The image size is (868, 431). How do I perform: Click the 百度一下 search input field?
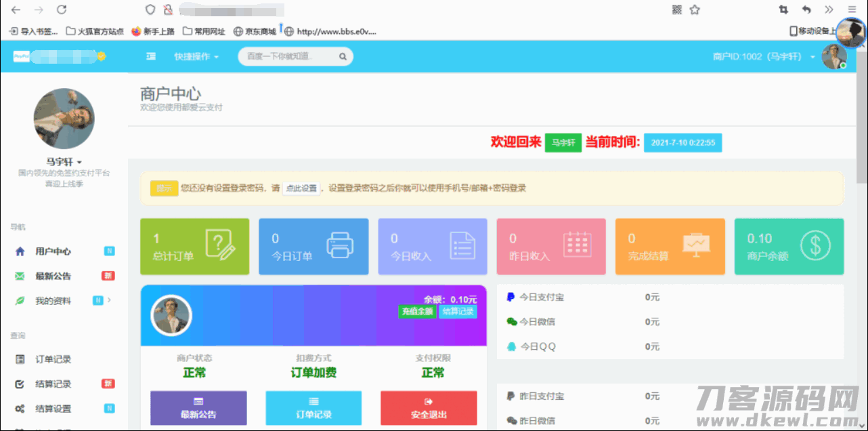288,57
